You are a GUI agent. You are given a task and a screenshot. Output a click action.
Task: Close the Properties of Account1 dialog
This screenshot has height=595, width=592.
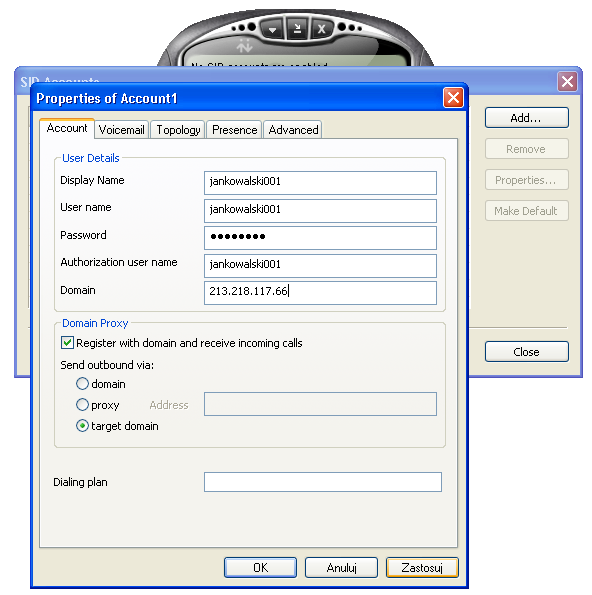point(453,98)
